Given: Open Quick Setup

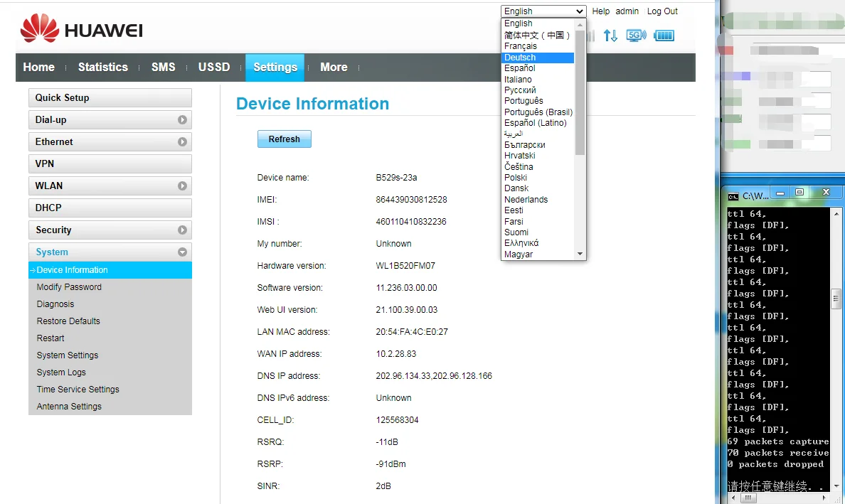Looking at the screenshot, I should pos(110,97).
